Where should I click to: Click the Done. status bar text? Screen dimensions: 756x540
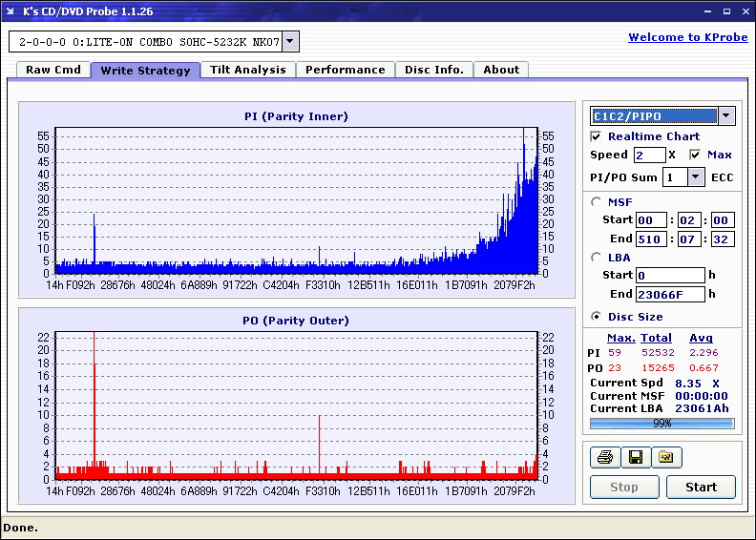(21, 528)
